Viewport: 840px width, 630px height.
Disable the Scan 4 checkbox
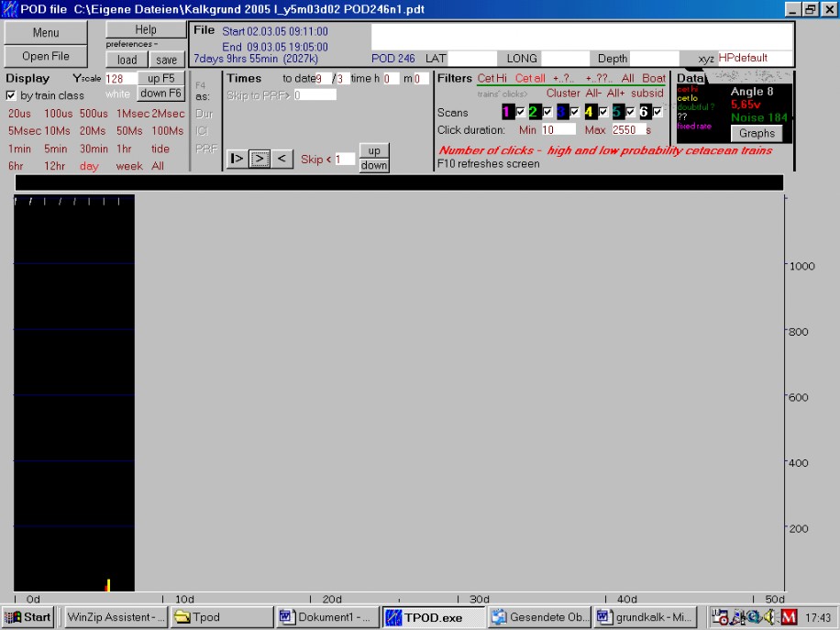coord(603,112)
